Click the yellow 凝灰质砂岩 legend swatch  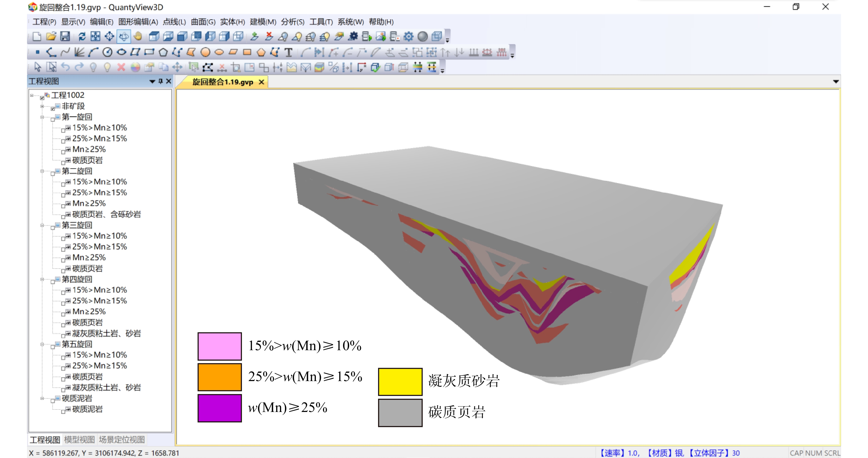(x=400, y=381)
